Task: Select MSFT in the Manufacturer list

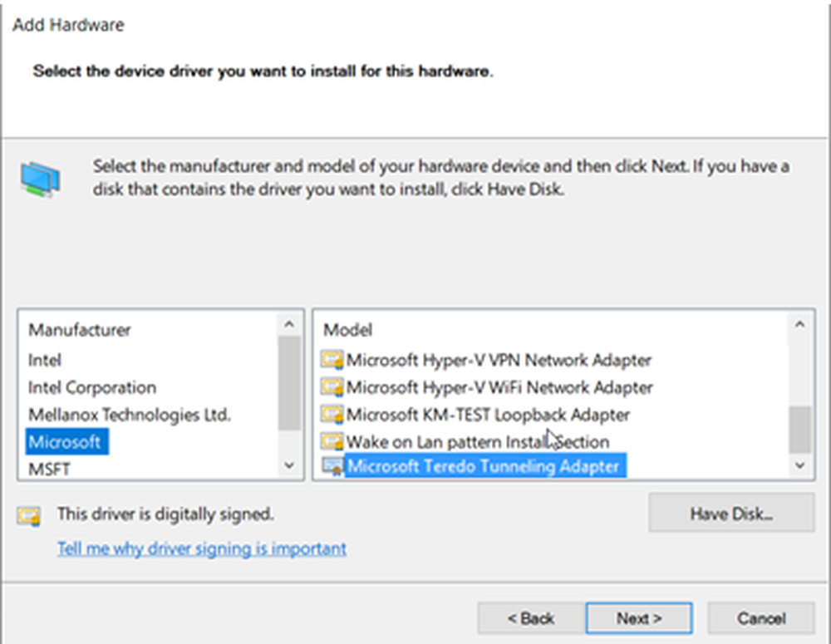Action: (x=49, y=469)
